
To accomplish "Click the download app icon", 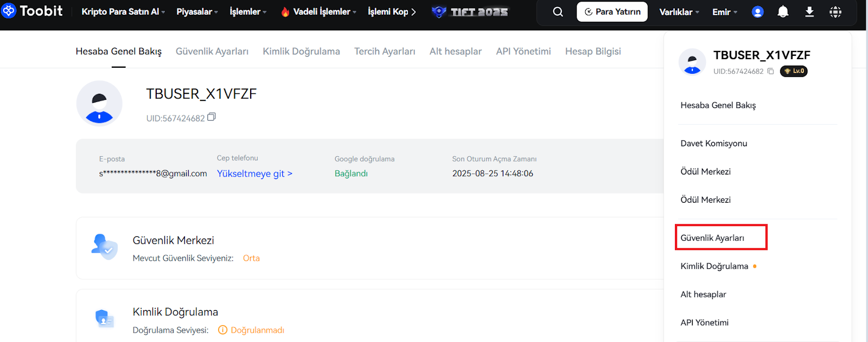I will point(809,11).
